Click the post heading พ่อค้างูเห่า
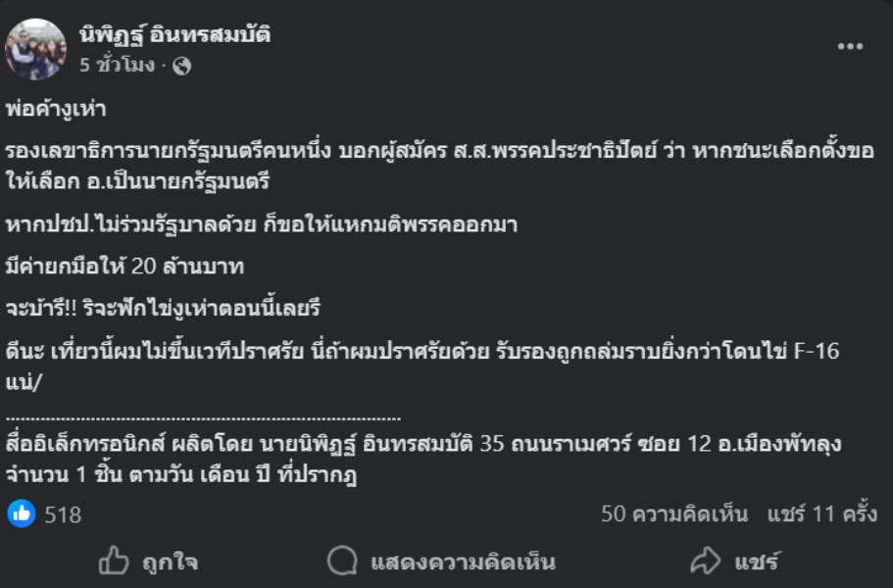 point(56,109)
